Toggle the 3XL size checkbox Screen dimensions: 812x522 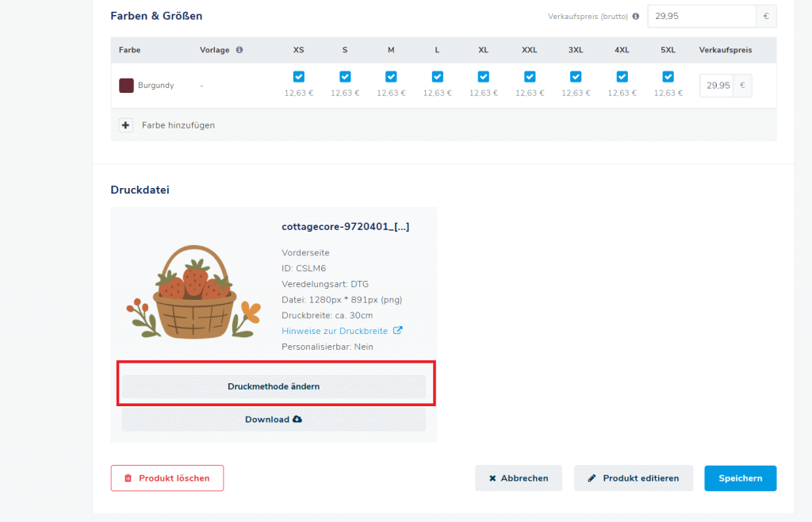(x=576, y=77)
